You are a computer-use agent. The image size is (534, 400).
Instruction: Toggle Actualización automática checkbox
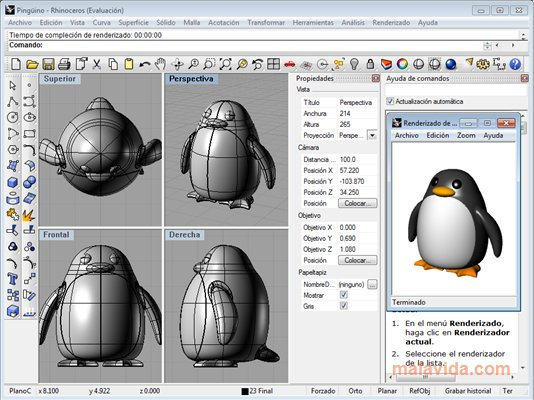[390, 101]
